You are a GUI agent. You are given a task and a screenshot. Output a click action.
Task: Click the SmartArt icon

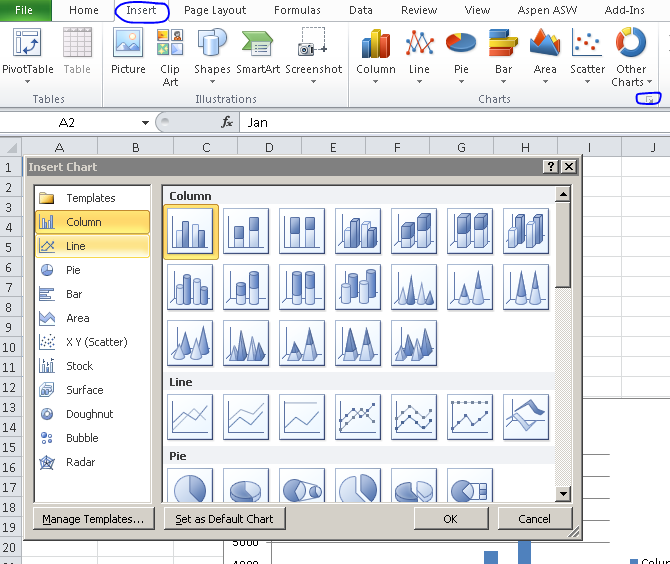pos(258,43)
